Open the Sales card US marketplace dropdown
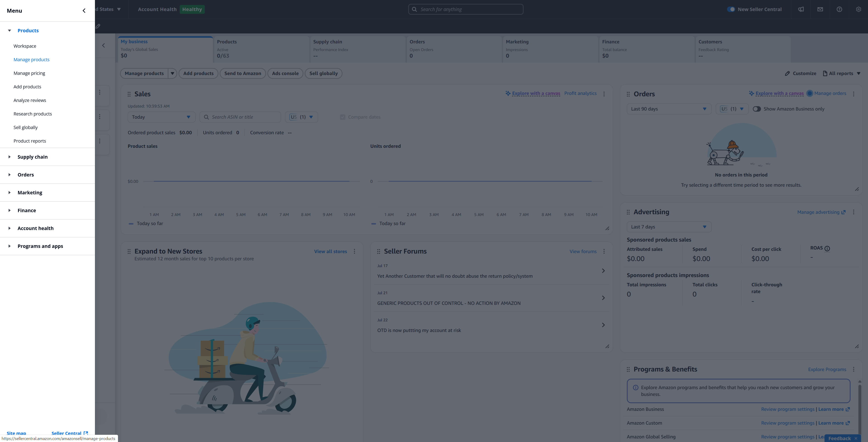The image size is (868, 442). (x=301, y=117)
